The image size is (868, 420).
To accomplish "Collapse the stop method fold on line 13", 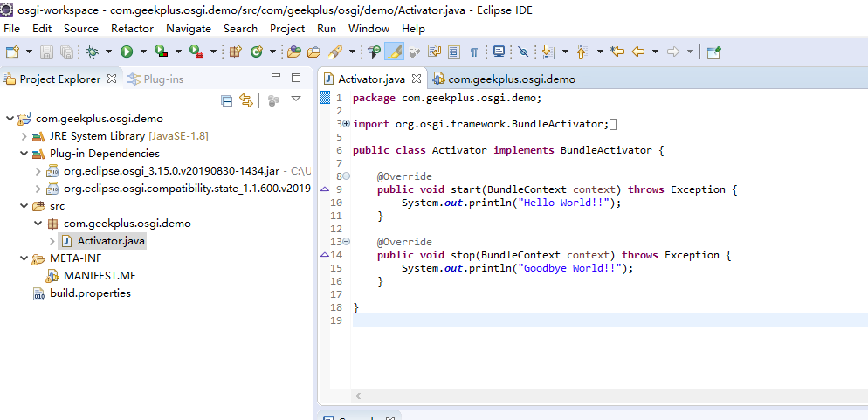I will (x=347, y=242).
